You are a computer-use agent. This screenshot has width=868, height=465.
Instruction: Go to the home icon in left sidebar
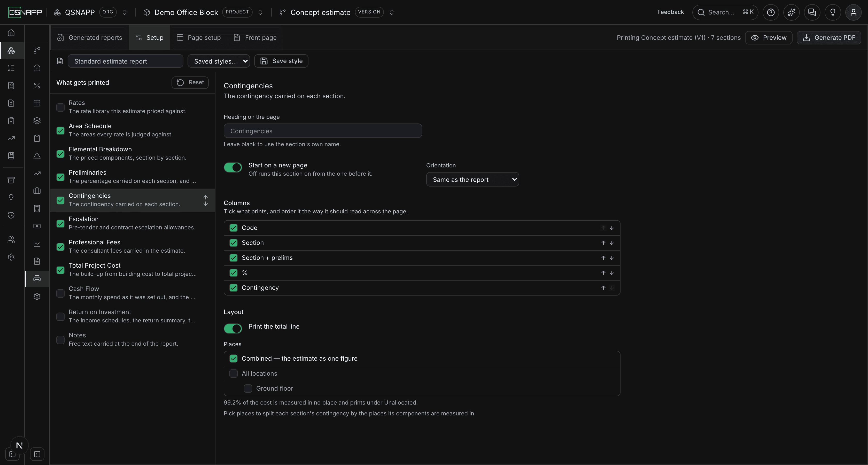pos(11,33)
